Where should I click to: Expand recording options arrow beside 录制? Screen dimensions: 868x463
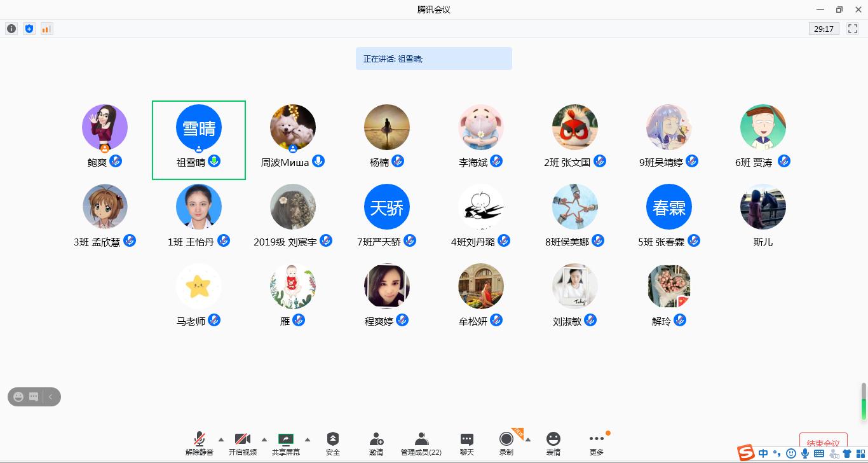[527, 439]
